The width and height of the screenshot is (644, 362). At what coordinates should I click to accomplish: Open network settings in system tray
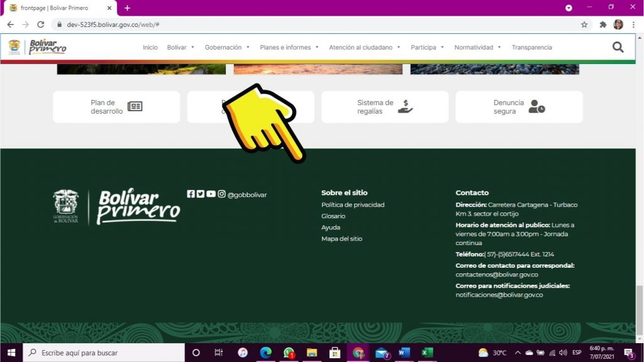pyautogui.click(x=552, y=353)
